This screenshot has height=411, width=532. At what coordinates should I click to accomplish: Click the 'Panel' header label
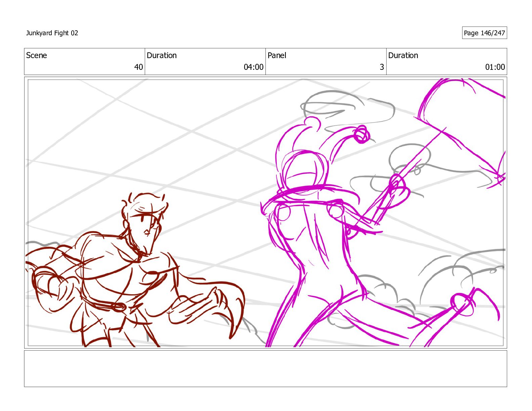[x=277, y=55]
